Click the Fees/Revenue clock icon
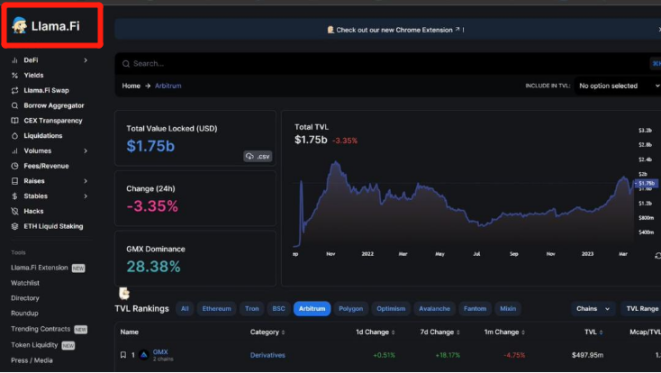The width and height of the screenshot is (661, 373). (x=15, y=166)
